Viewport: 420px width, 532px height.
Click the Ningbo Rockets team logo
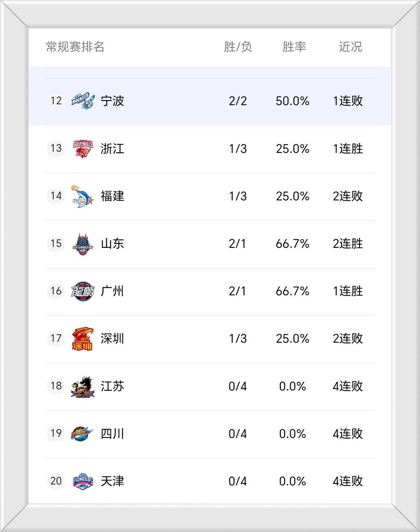click(83, 100)
